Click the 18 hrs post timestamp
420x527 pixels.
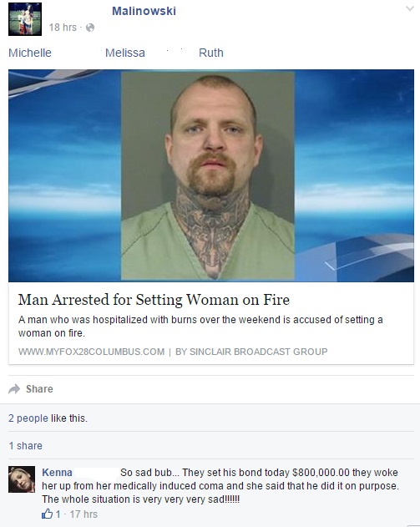(x=63, y=28)
